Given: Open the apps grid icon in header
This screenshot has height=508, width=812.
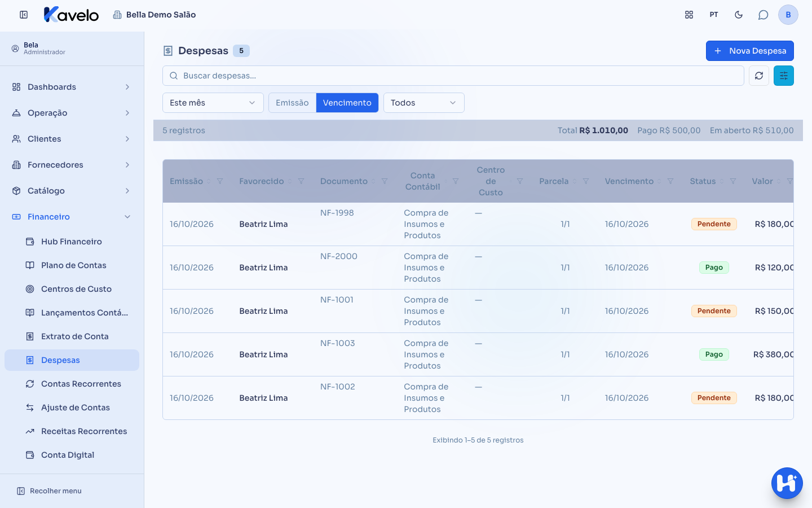Looking at the screenshot, I should click(689, 15).
